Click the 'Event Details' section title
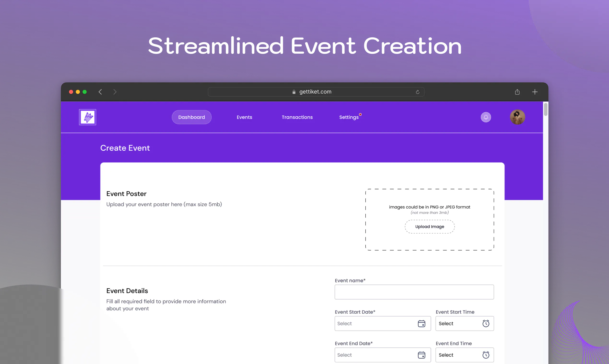This screenshot has height=364, width=609. pyautogui.click(x=127, y=291)
